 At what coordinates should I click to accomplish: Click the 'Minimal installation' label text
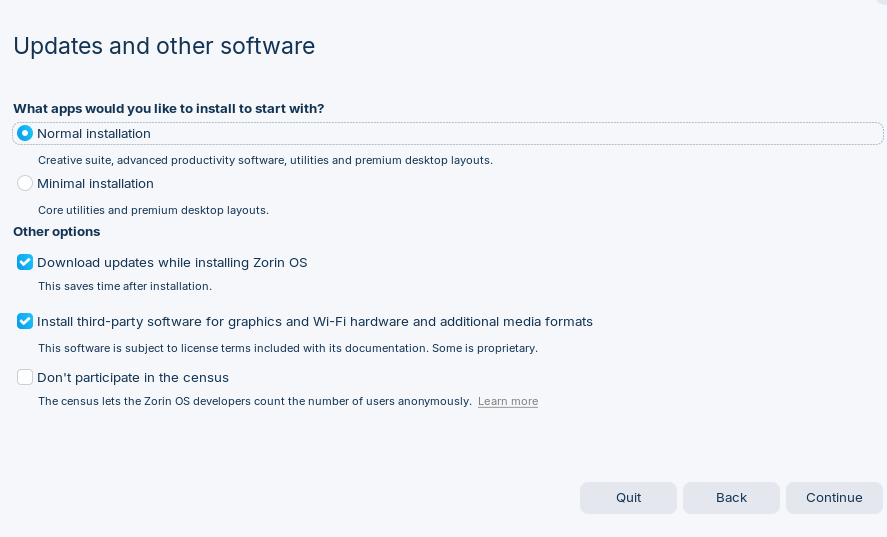pyautogui.click(x=95, y=183)
